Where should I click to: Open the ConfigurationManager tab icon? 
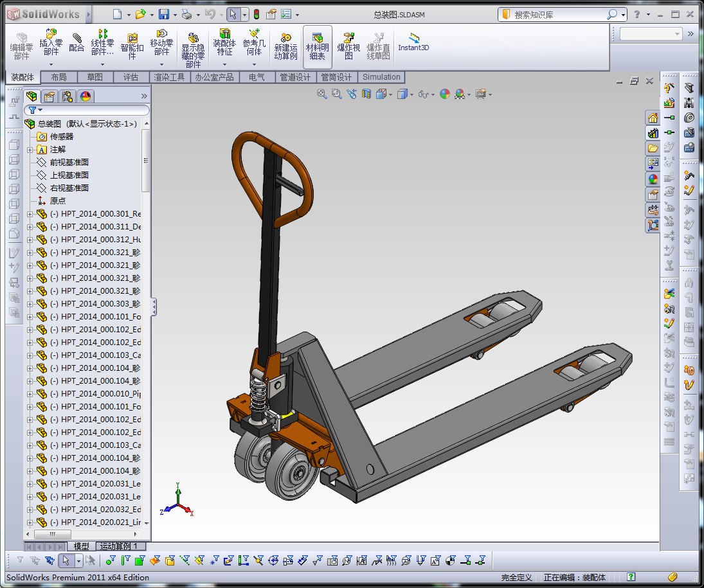68,96
